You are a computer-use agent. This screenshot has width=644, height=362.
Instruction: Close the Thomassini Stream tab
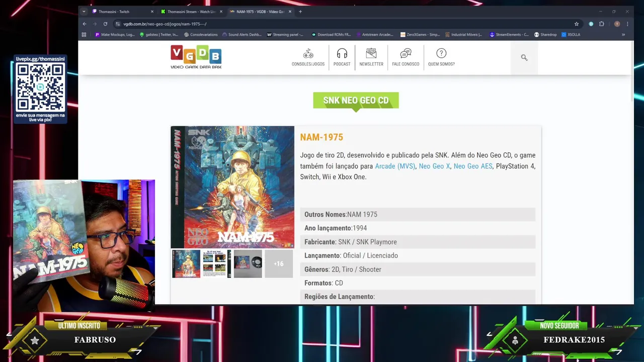coord(221,12)
